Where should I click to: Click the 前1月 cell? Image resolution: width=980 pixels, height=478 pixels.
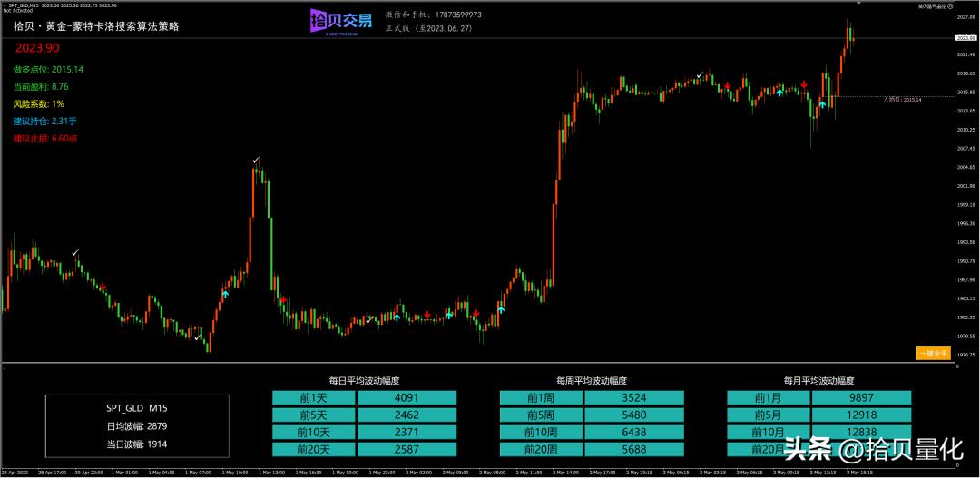pos(769,397)
